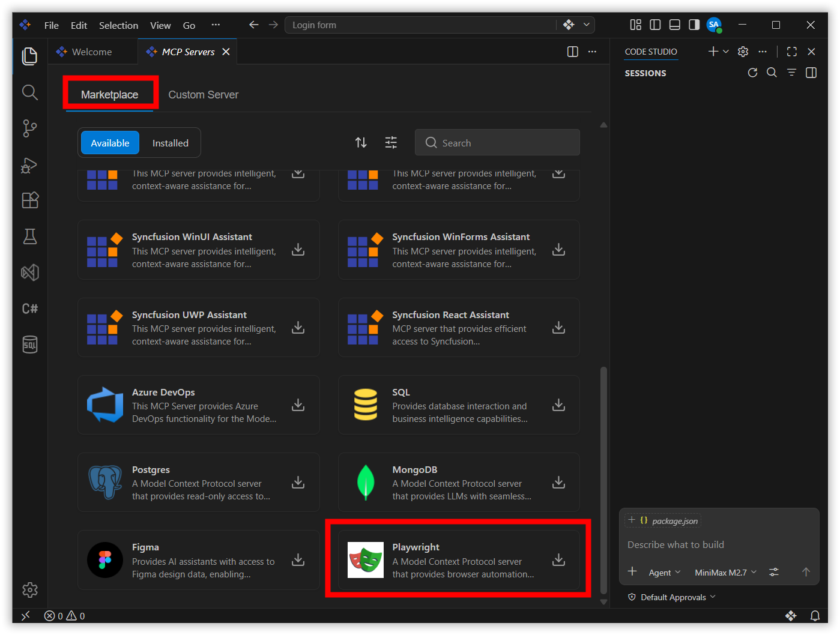
Task: Maximize the Code Studio panel
Action: coord(792,52)
